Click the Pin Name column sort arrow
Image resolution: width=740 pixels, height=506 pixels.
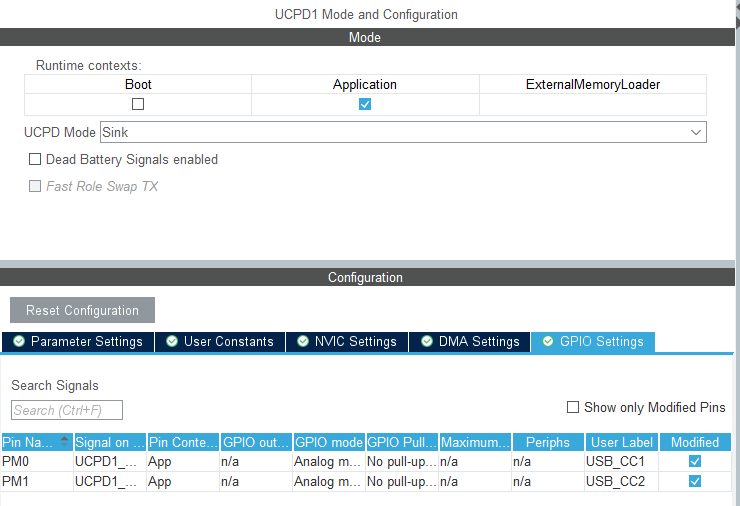(66, 441)
